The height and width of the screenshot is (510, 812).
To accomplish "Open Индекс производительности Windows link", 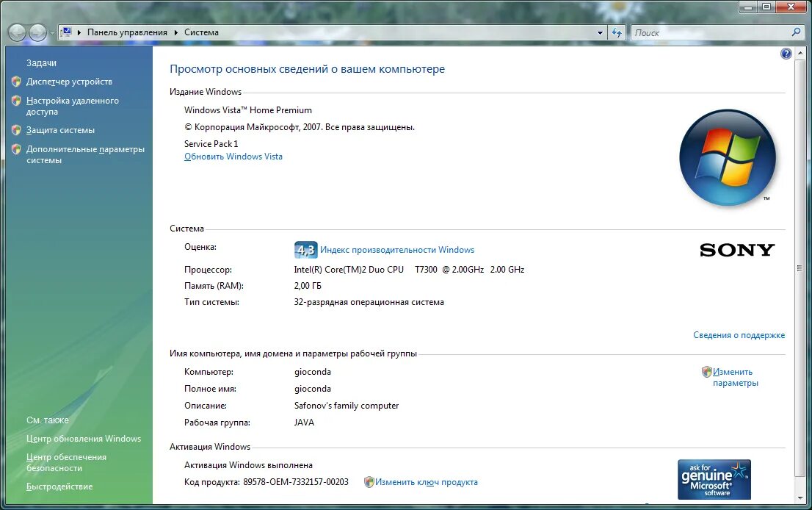I will tap(397, 250).
